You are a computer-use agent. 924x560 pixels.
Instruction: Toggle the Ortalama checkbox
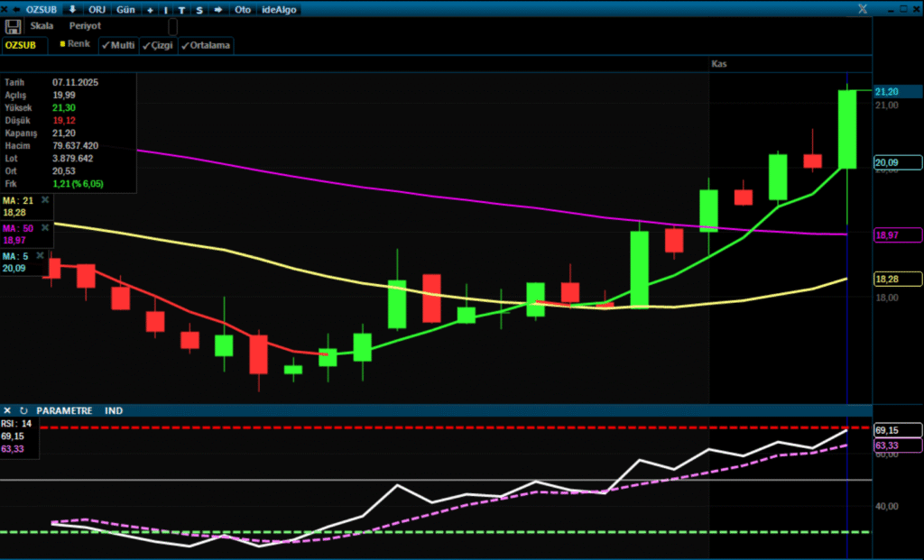[206, 45]
